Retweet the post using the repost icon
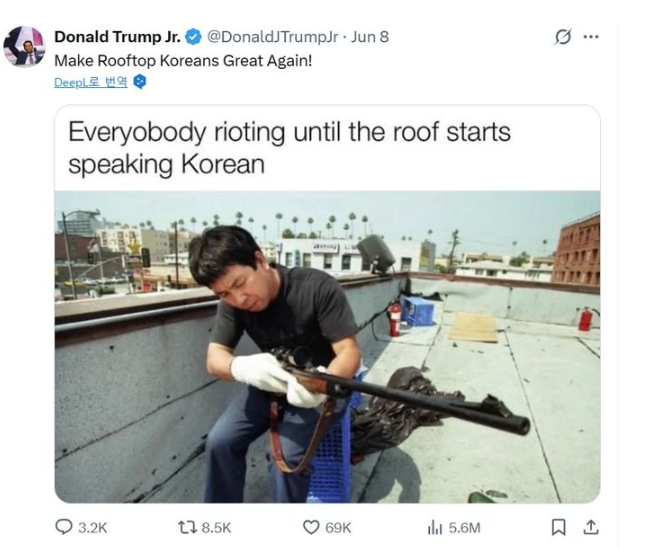This screenshot has width=665, height=549. point(187,527)
